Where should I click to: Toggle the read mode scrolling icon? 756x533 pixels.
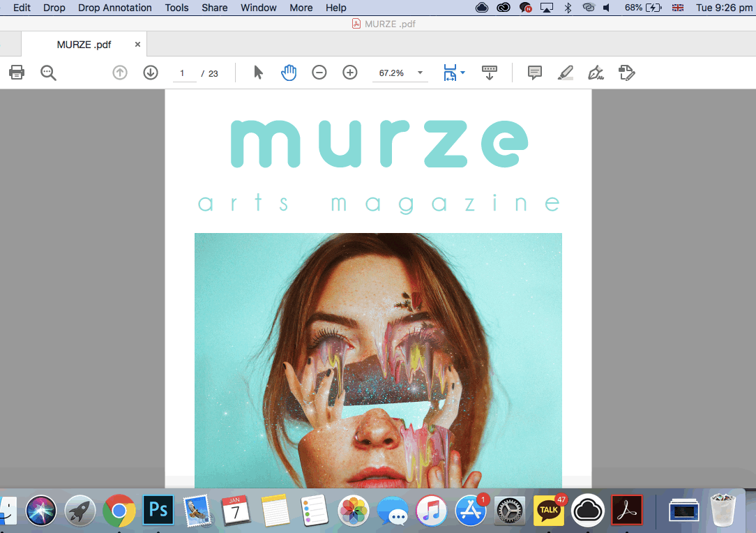pos(490,73)
